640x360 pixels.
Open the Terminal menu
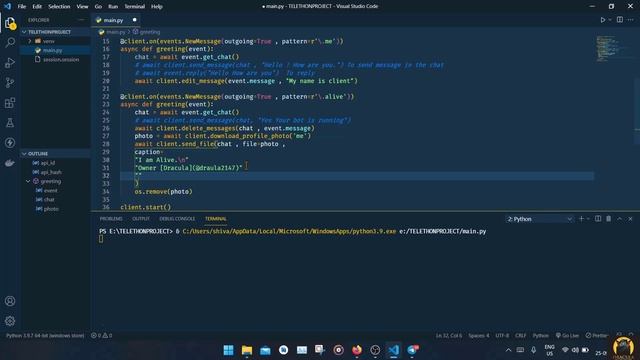tap(134, 7)
